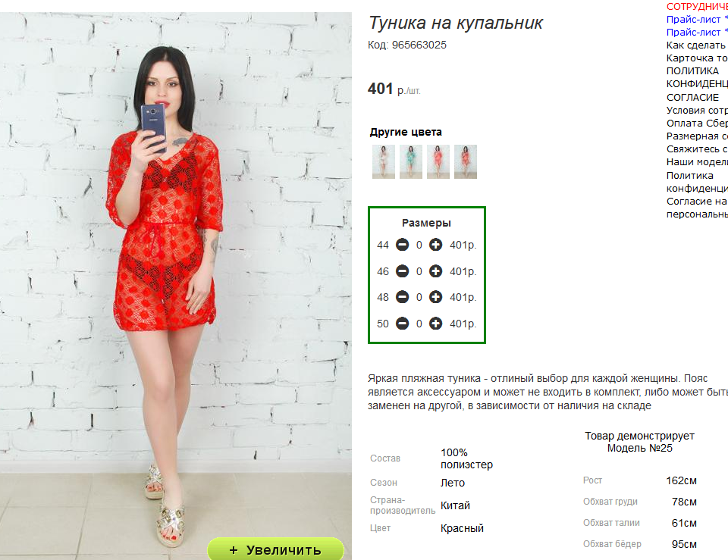Screen dimensions: 728x560
Task: Decrease size 50 quantity with minus icon
Action: (x=402, y=324)
